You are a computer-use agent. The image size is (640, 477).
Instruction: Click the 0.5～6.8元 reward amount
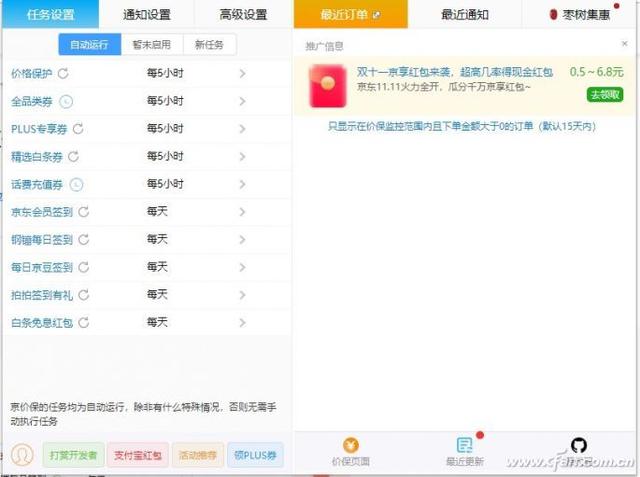tap(597, 72)
